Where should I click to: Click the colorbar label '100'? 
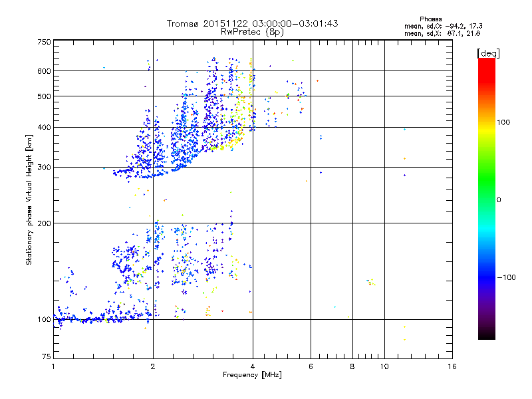click(503, 122)
